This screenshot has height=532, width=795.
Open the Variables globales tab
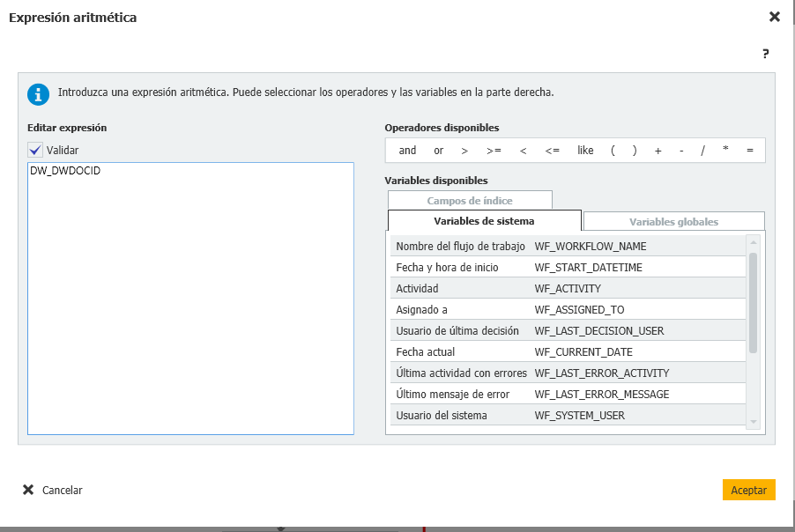[x=673, y=222]
